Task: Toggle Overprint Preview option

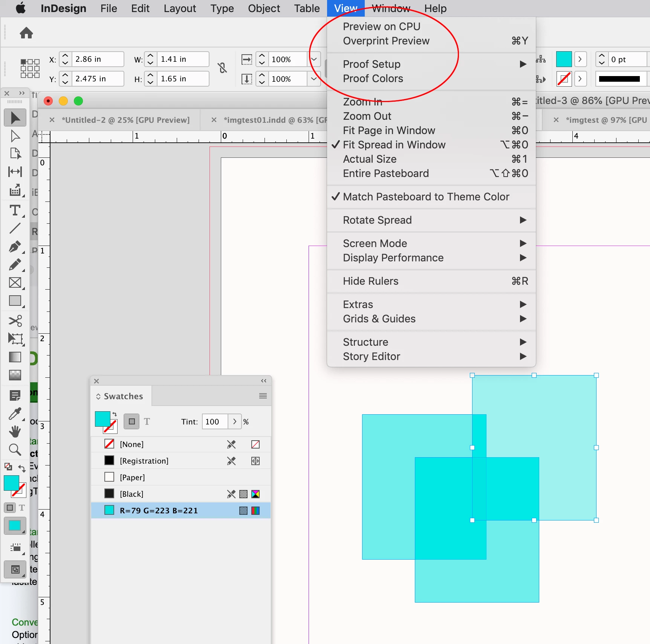Action: [431, 41]
